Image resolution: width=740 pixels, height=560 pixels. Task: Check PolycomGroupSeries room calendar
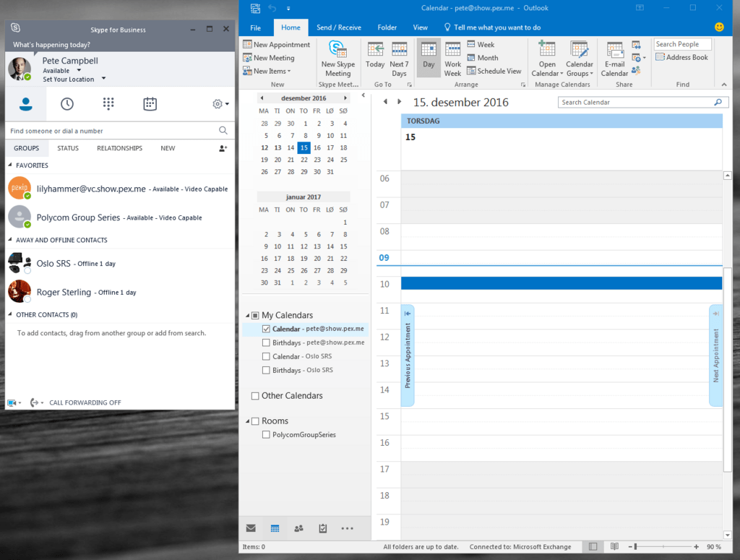[x=266, y=434]
